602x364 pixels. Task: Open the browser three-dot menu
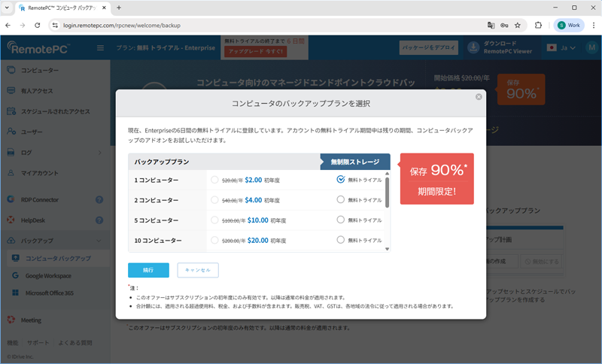593,26
